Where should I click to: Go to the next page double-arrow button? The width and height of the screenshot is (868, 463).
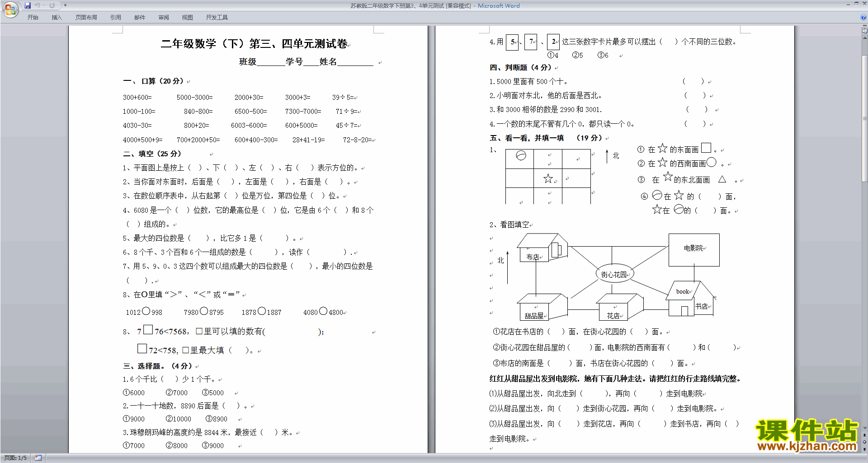[864, 449]
